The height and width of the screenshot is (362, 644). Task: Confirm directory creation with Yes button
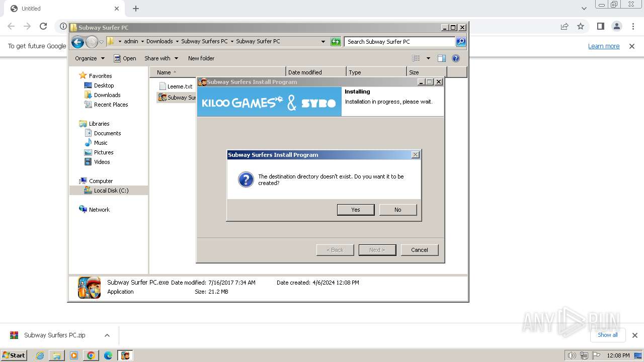(356, 210)
